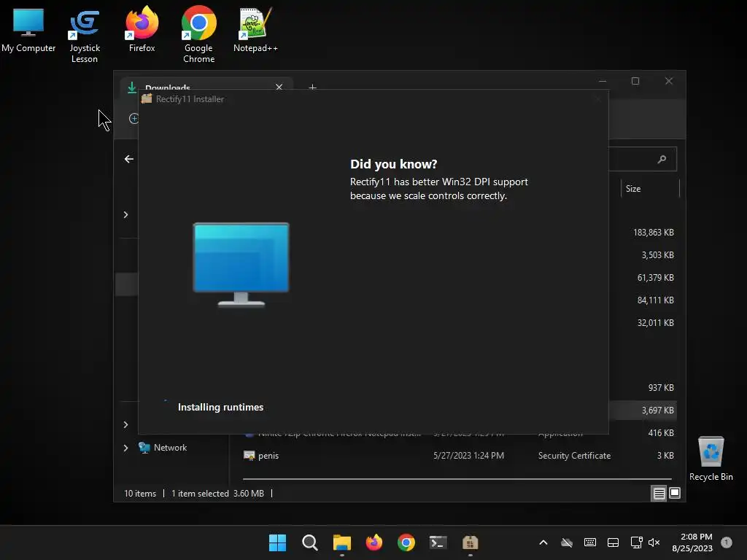Screen dimensions: 747x560
Task: Open the Recycle Bin on desktop
Action: 711,458
